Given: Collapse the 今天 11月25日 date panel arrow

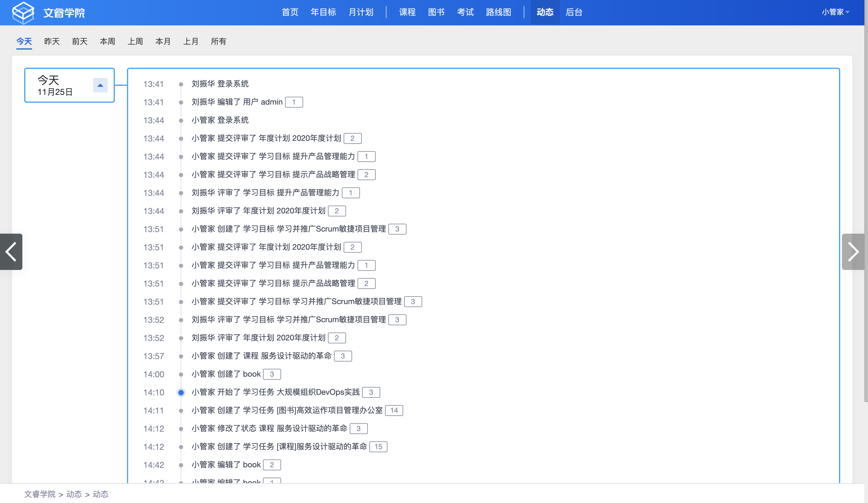Looking at the screenshot, I should (100, 86).
